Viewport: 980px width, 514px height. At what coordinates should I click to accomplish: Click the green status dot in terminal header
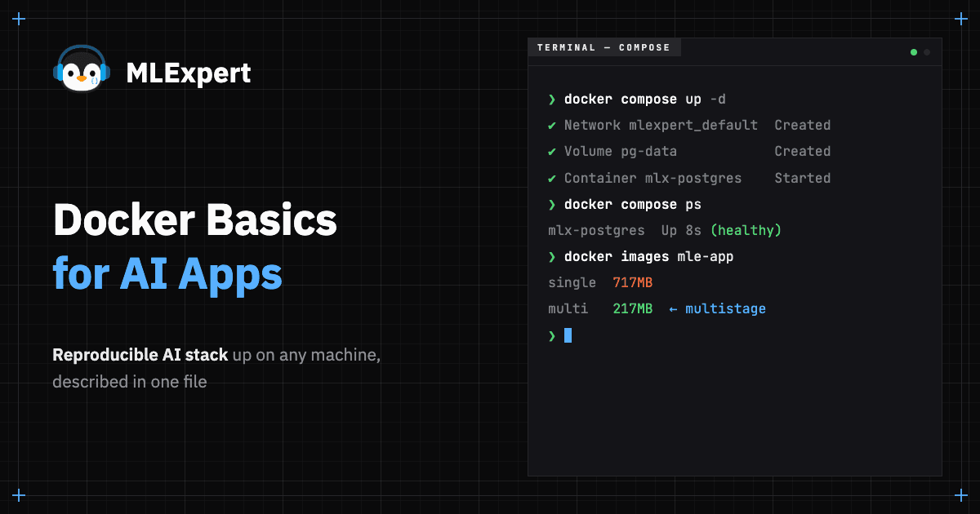914,52
